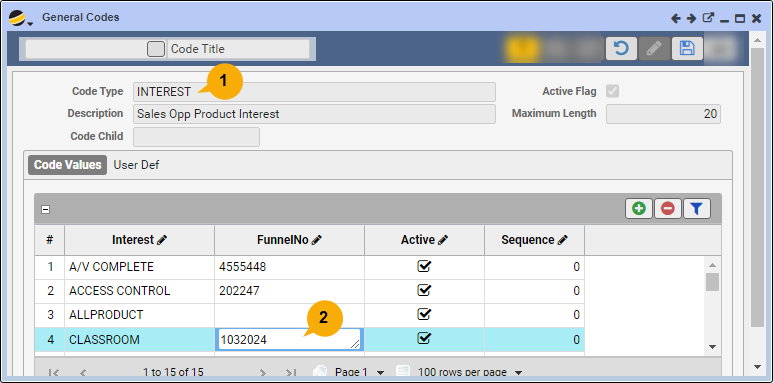The image size is (774, 383).
Task: Remove row using red minus icon
Action: (x=668, y=209)
